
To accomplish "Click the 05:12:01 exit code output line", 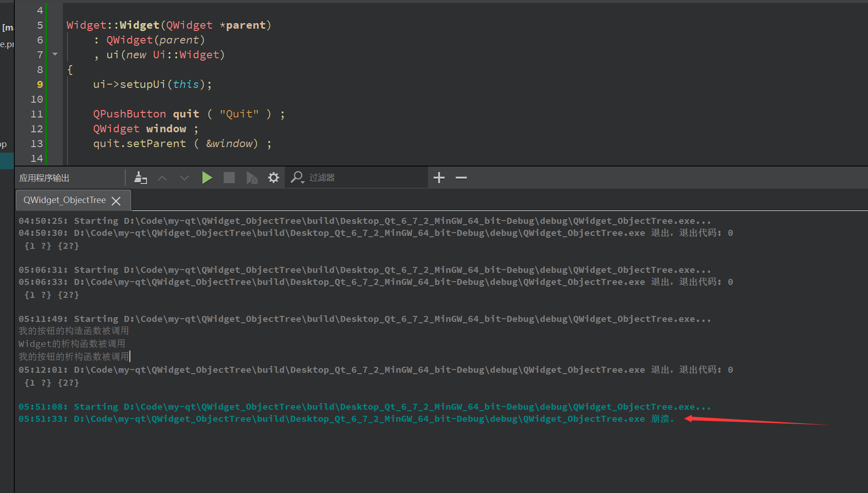I will point(376,370).
